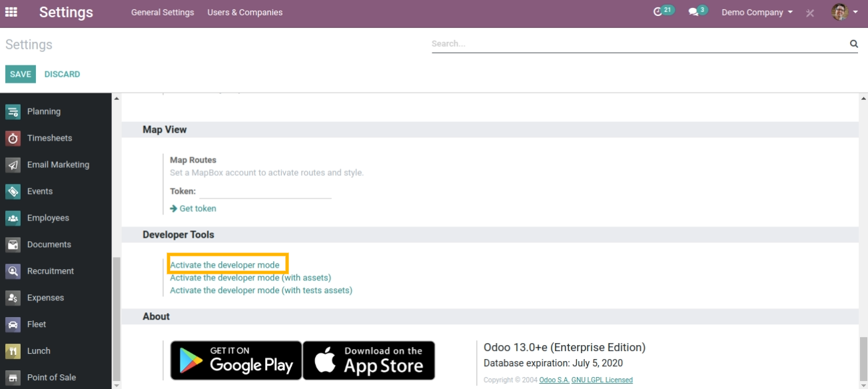Click the Get token link
The height and width of the screenshot is (389, 868).
(197, 208)
